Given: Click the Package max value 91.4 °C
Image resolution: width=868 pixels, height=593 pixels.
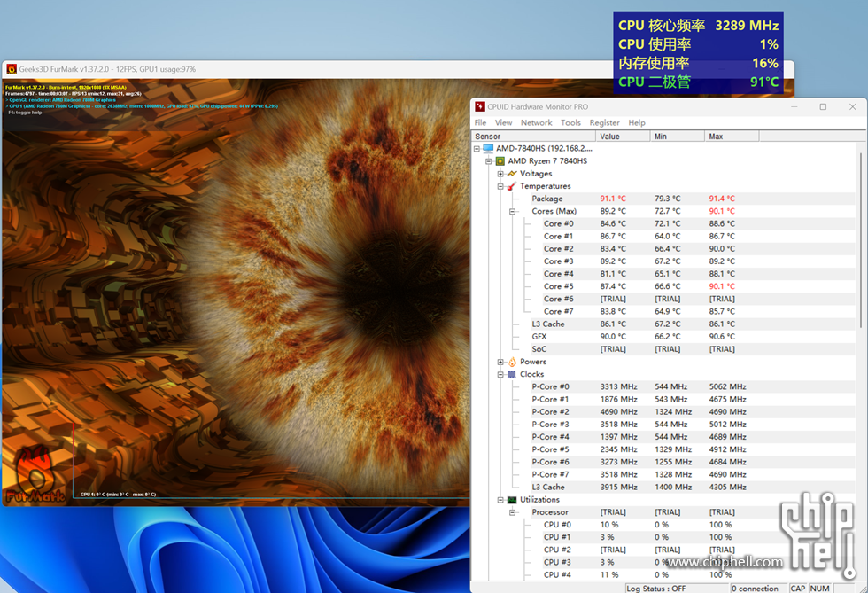Looking at the screenshot, I should pyautogui.click(x=722, y=199).
